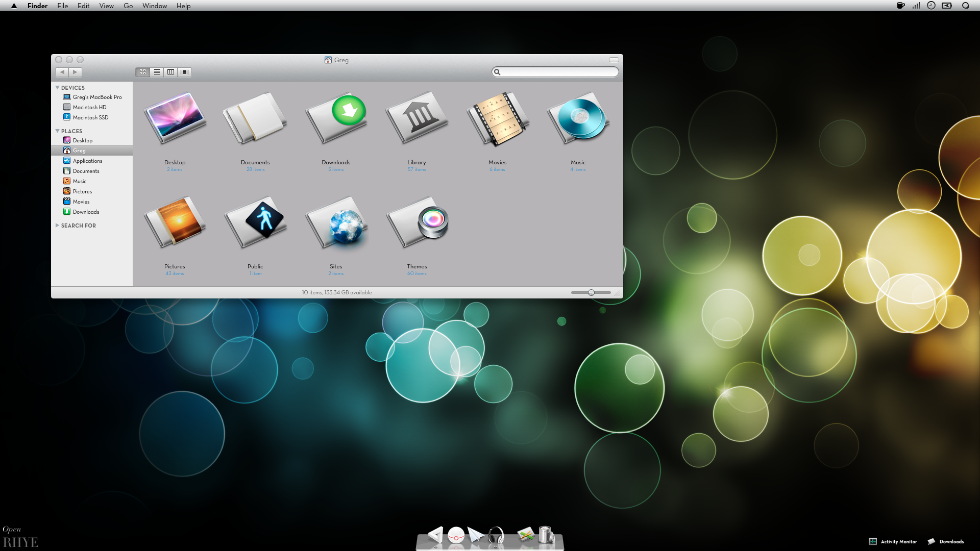The height and width of the screenshot is (551, 980).
Task: Collapse the PLACES sidebar section
Action: point(57,131)
